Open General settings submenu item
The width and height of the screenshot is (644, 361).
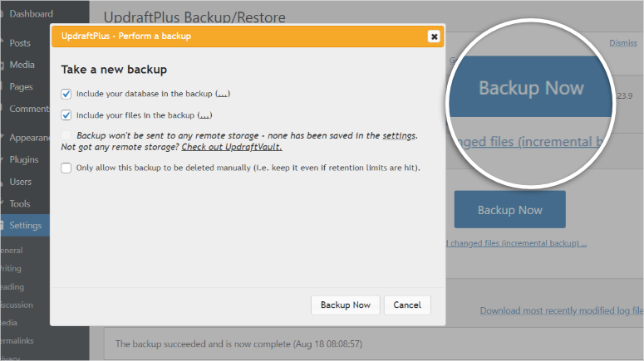tap(12, 251)
